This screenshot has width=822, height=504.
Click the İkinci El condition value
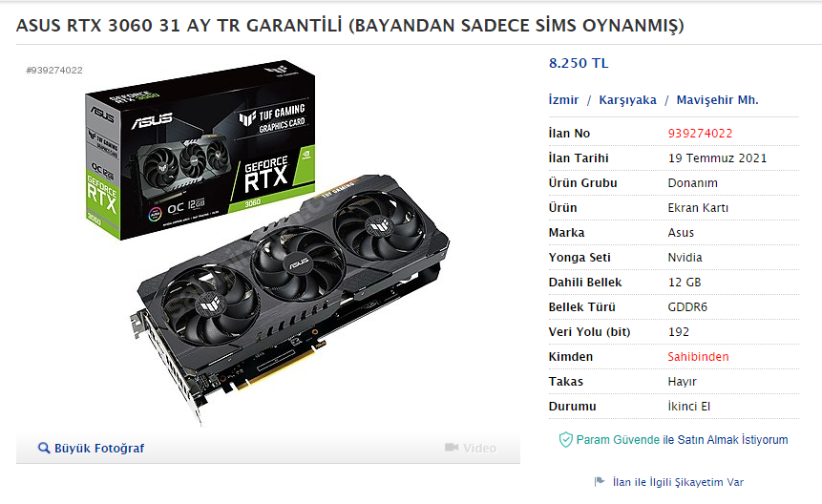click(689, 407)
